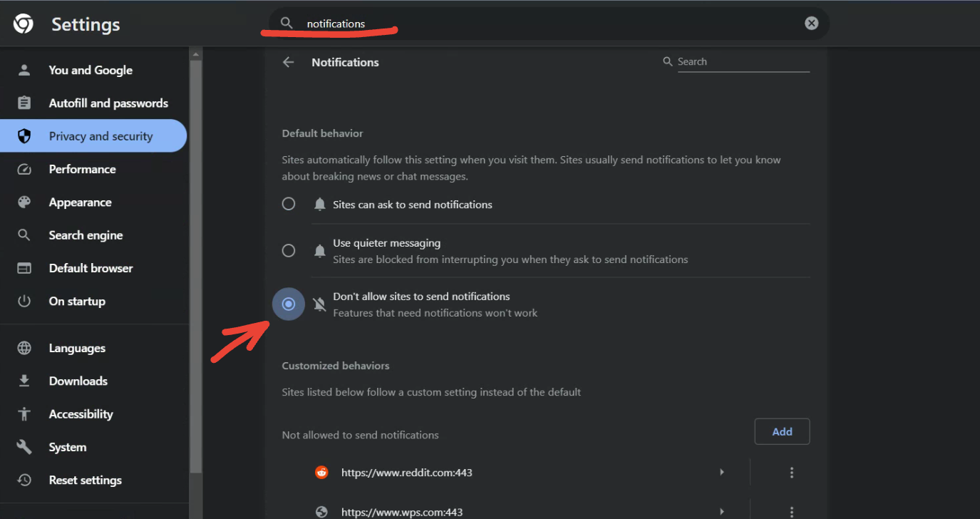Focus the Notifications page Search field
This screenshot has width=980, height=519.
coord(743,62)
